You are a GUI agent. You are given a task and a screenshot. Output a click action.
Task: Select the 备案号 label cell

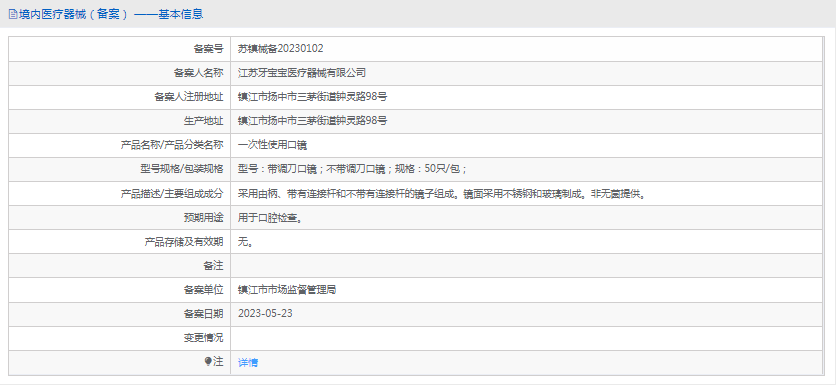119,49
